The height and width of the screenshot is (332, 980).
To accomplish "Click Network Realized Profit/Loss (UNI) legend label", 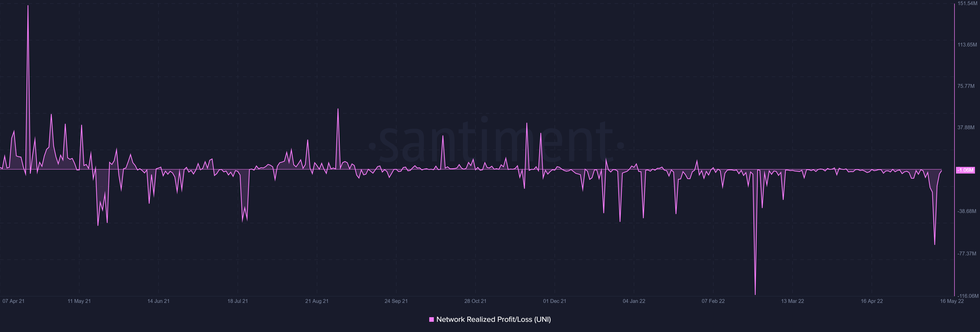I will 493,319.
